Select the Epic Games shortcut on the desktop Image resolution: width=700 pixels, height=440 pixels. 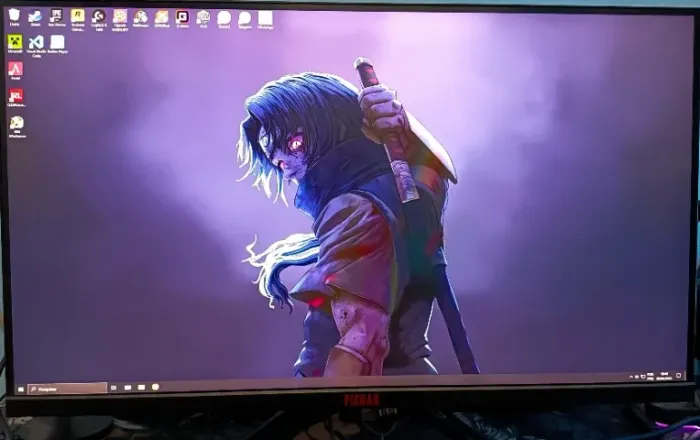pyautogui.click(x=56, y=17)
